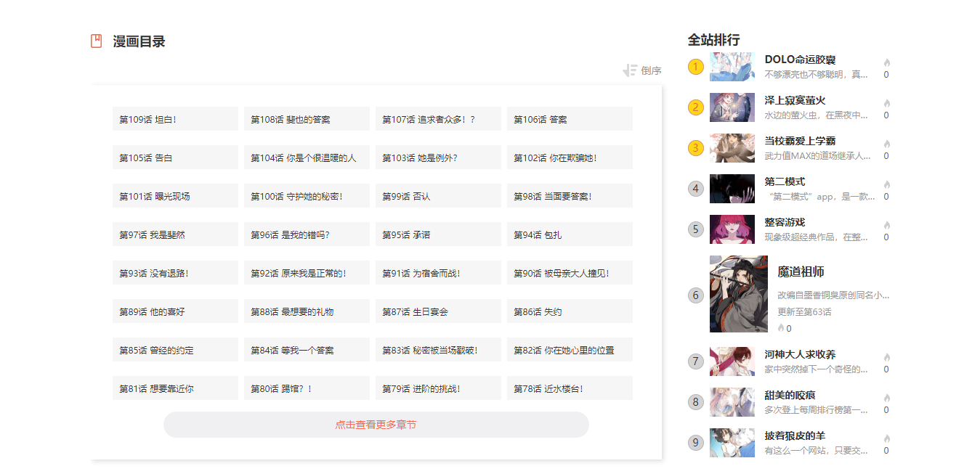980x474 pixels.
Task: Open the 魔道祖师 cover thumbnail
Action: (738, 294)
